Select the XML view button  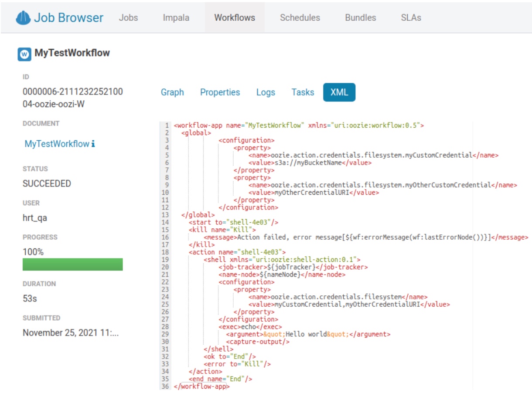(339, 92)
